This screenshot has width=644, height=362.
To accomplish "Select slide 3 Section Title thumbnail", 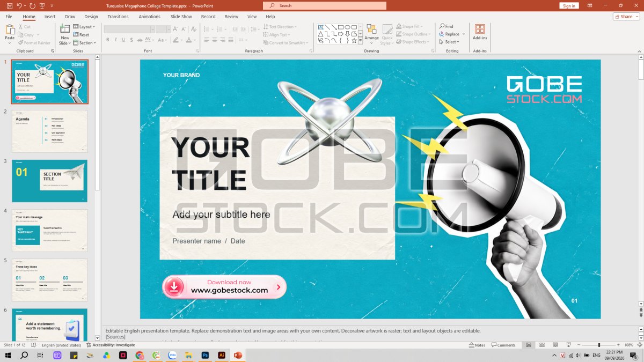I will 49,181.
